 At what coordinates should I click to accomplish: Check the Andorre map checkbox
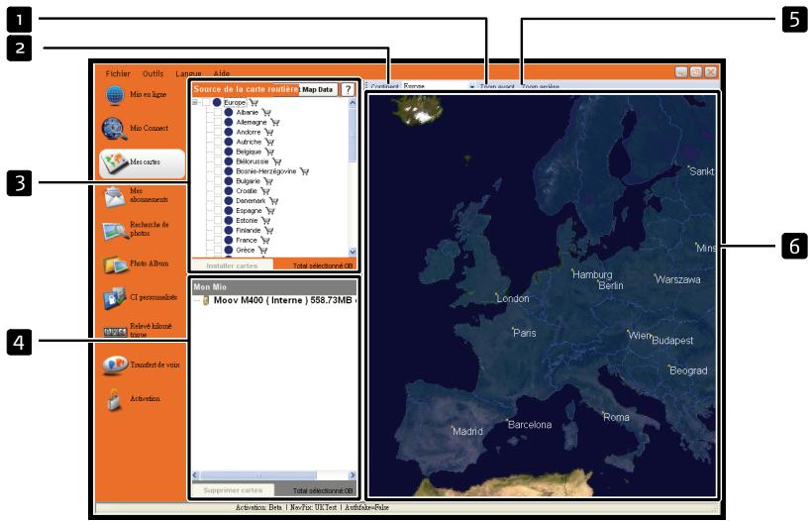pyautogui.click(x=218, y=132)
